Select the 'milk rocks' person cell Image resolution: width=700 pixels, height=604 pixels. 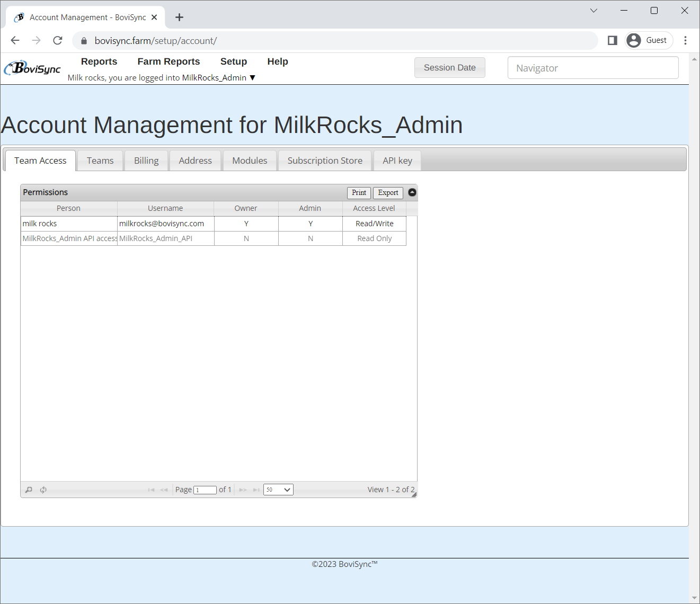click(69, 224)
